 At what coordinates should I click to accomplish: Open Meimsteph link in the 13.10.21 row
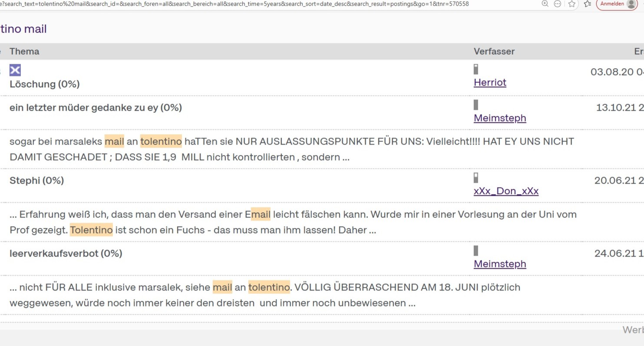tap(500, 118)
